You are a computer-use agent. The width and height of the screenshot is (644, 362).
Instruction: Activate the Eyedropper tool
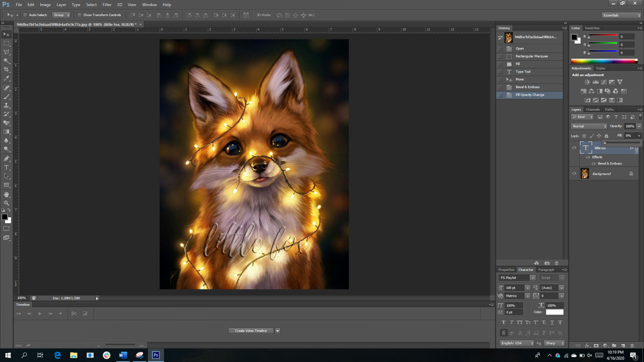pos(6,78)
